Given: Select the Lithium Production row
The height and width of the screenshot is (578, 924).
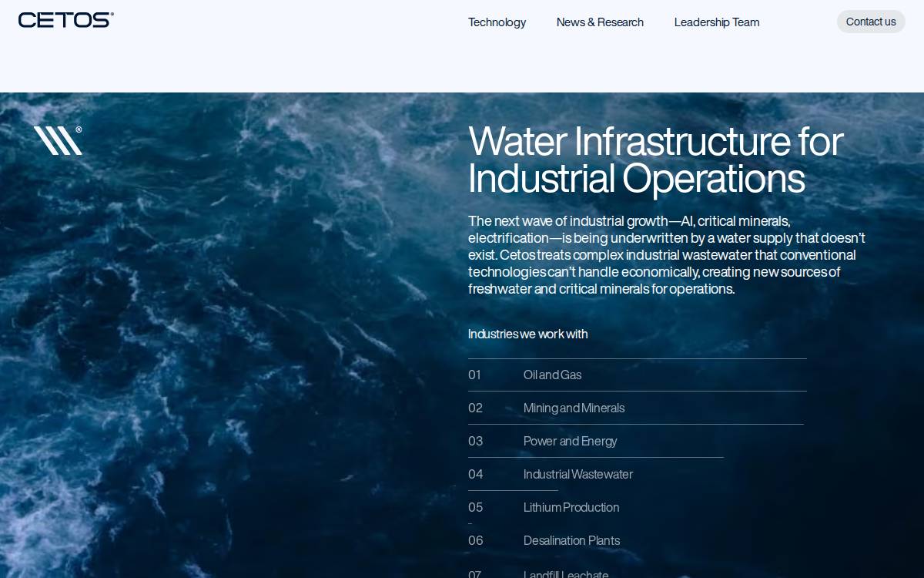Looking at the screenshot, I should (x=638, y=508).
